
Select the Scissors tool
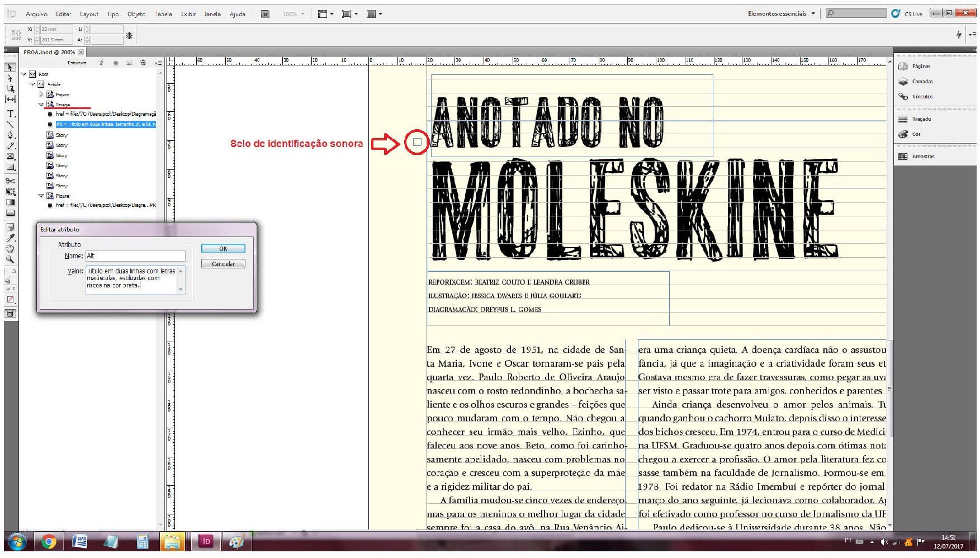click(x=10, y=181)
